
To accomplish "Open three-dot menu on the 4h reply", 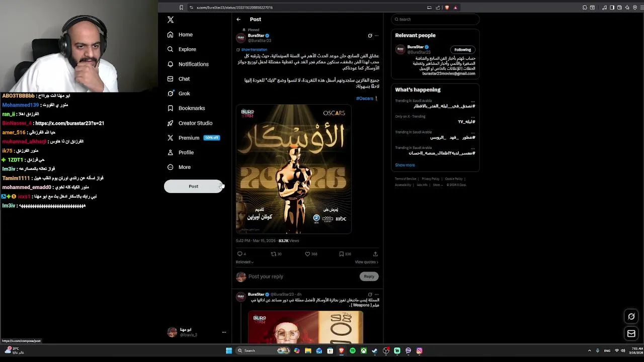I will pyautogui.click(x=376, y=295).
